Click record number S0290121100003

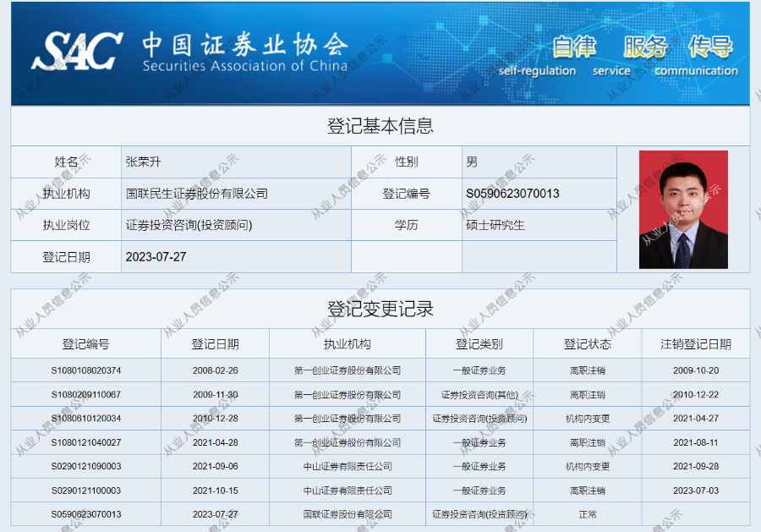pyautogui.click(x=86, y=491)
